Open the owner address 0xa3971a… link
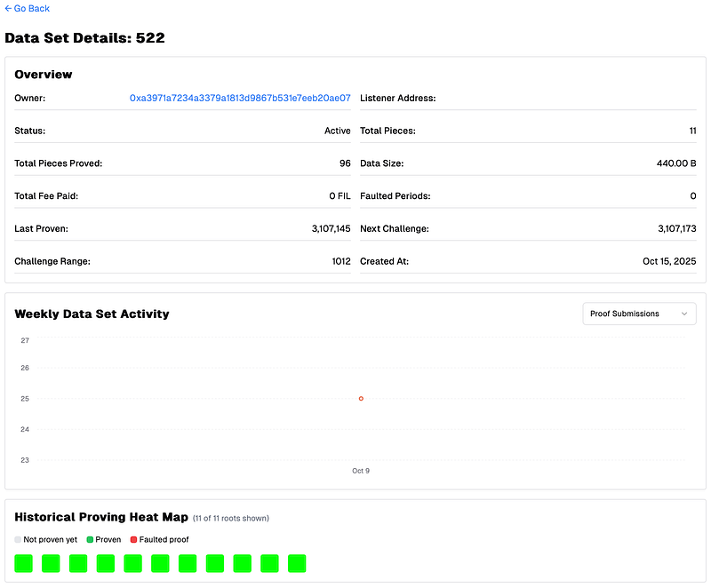The image size is (711, 588). (x=240, y=99)
